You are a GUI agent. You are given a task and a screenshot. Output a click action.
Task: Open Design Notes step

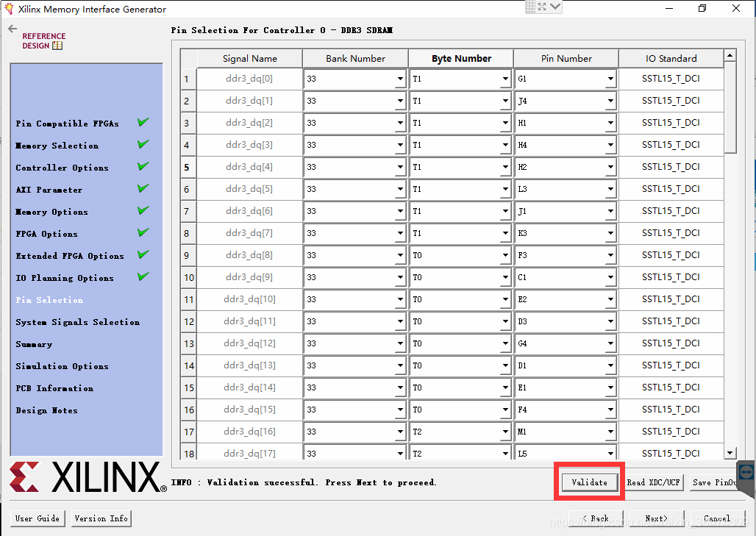point(46,411)
